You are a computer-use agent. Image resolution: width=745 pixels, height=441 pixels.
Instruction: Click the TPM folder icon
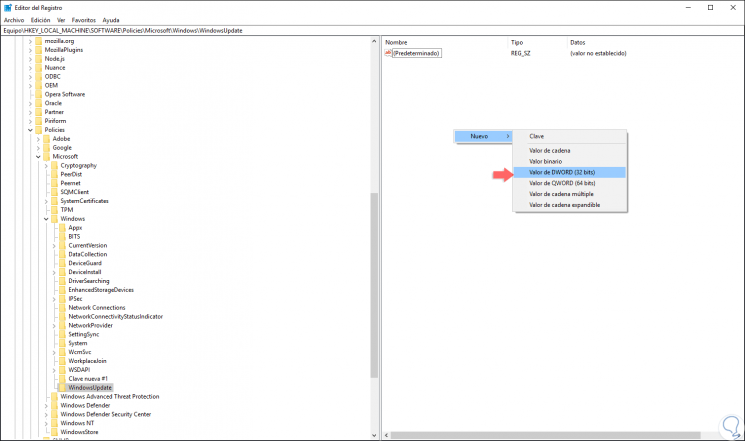(x=54, y=210)
